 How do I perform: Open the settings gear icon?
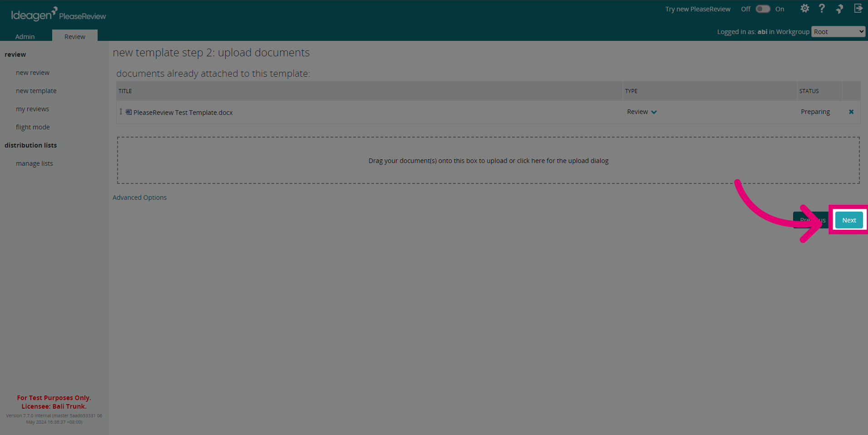[x=804, y=9]
